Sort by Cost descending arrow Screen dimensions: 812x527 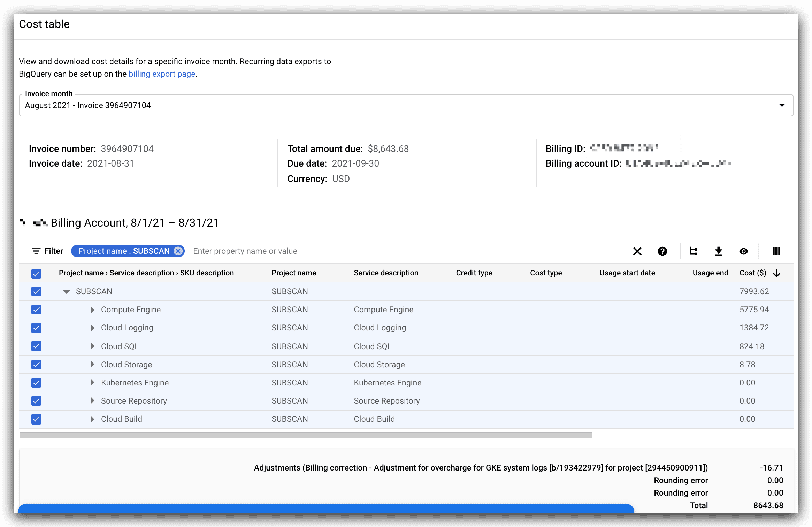tap(776, 273)
